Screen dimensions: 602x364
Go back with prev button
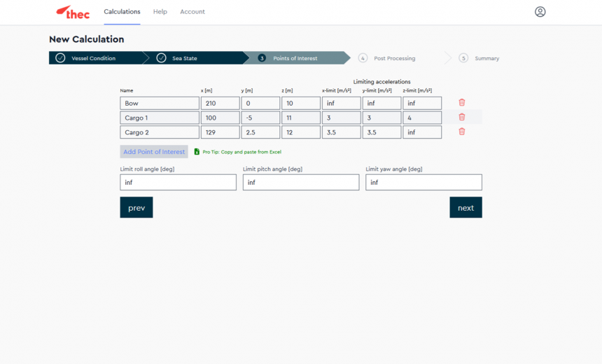pyautogui.click(x=136, y=208)
